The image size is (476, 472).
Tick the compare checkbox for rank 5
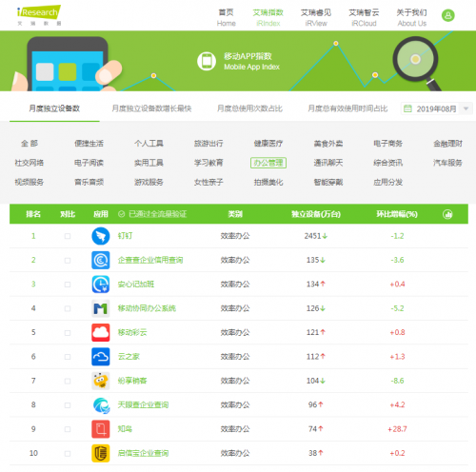click(x=68, y=332)
